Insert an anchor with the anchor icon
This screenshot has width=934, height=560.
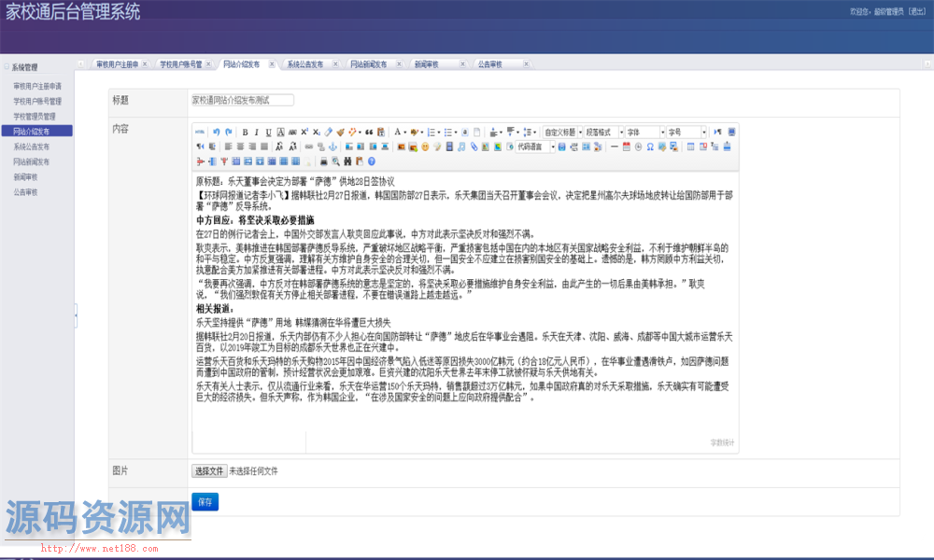[333, 147]
